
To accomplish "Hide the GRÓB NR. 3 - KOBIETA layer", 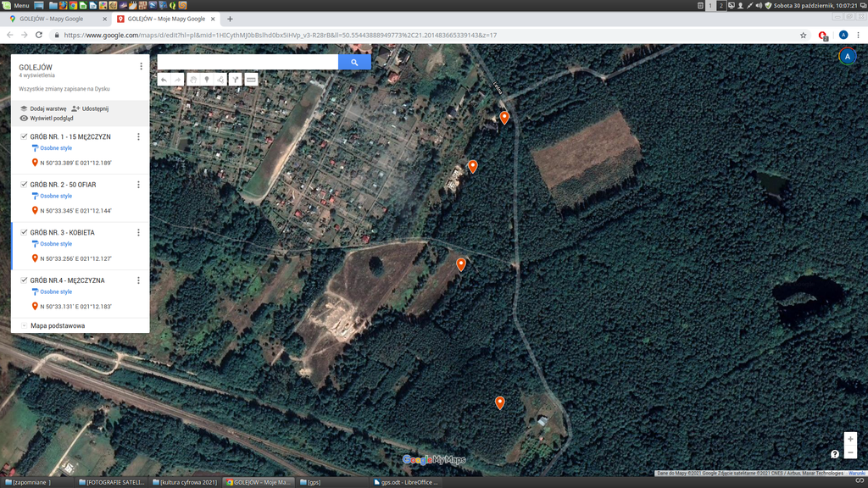I will pos(24,232).
